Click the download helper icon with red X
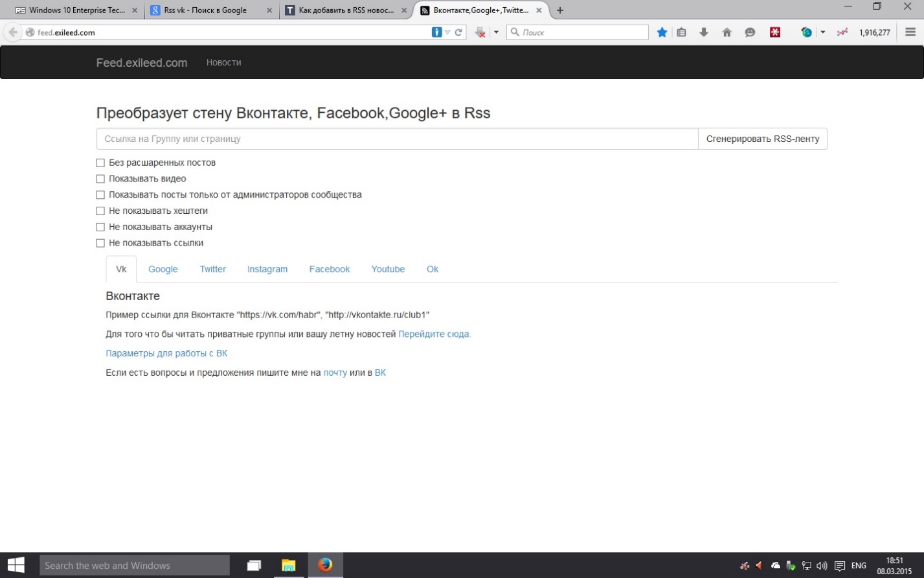This screenshot has height=578, width=924. [x=480, y=32]
